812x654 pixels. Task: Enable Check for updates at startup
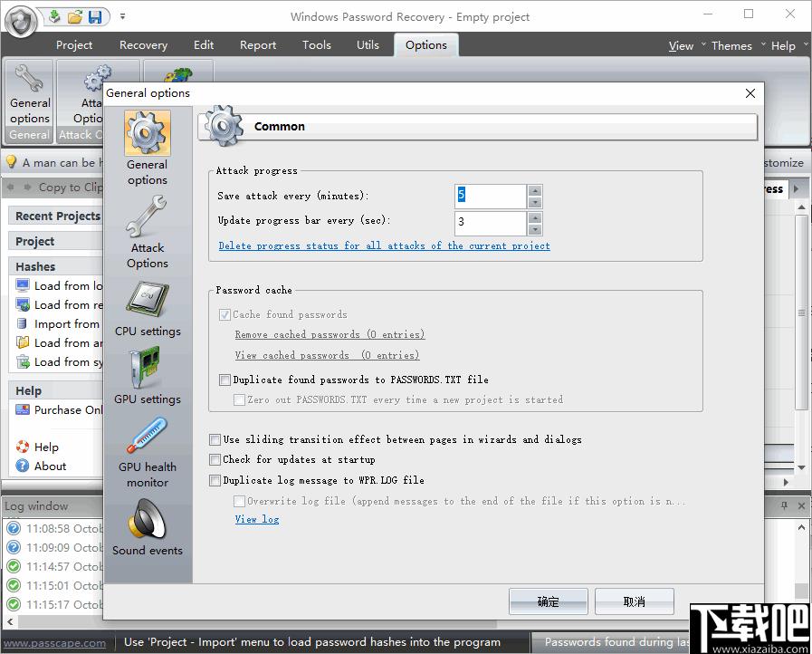click(215, 459)
